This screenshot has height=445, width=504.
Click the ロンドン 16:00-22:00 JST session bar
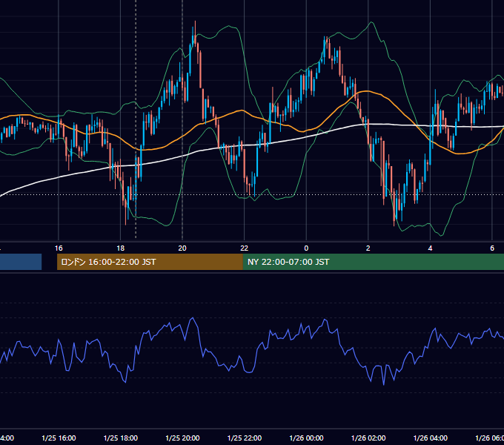[x=150, y=262]
